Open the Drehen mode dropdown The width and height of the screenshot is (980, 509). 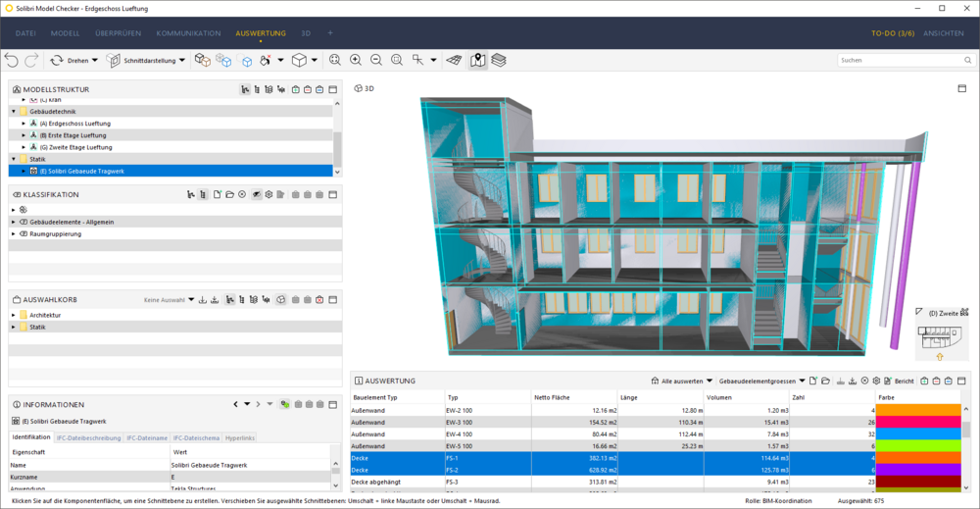94,61
